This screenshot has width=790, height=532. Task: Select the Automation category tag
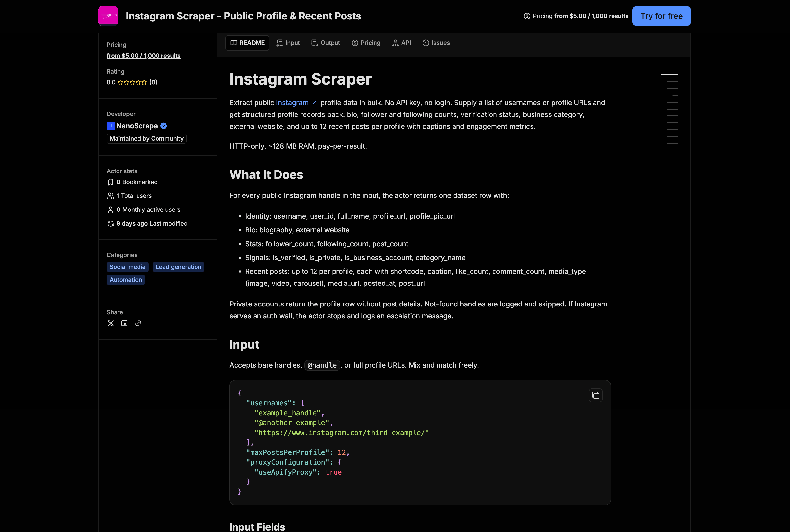126,280
